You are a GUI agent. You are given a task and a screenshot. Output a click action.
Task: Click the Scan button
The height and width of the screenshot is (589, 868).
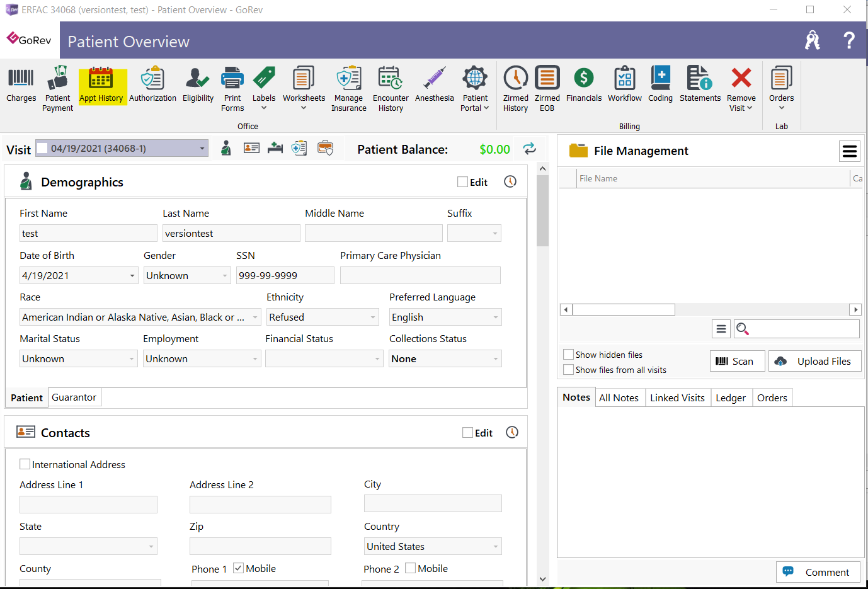pyautogui.click(x=737, y=361)
